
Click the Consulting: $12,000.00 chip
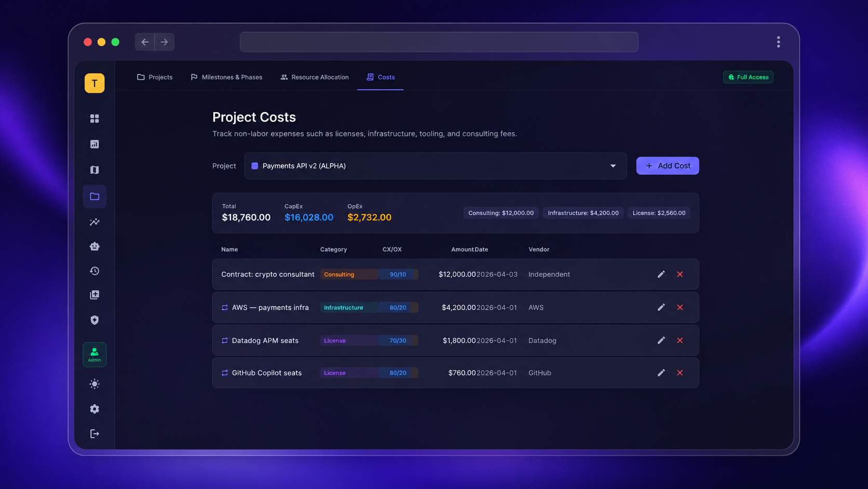pyautogui.click(x=501, y=213)
